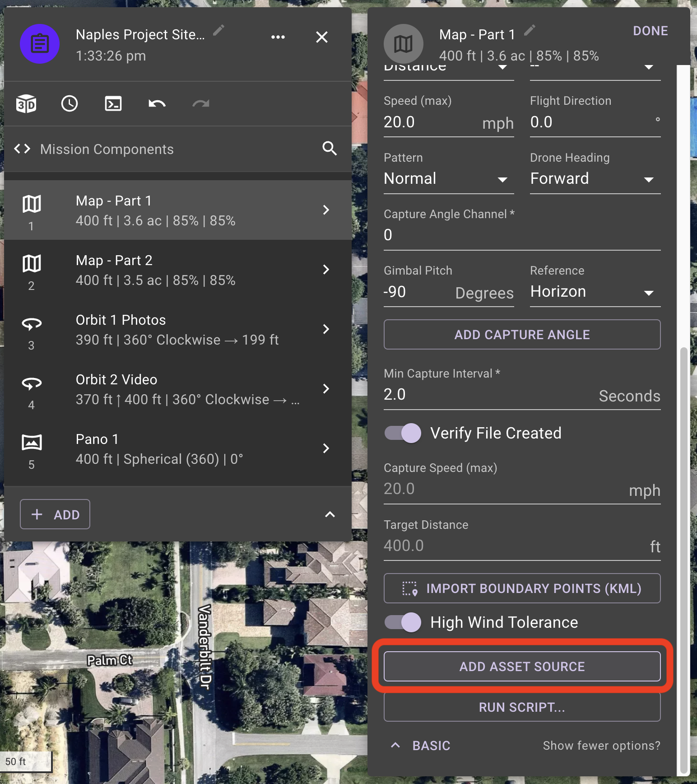The image size is (697, 784).
Task: Click Show fewer options? link
Action: [x=601, y=746]
